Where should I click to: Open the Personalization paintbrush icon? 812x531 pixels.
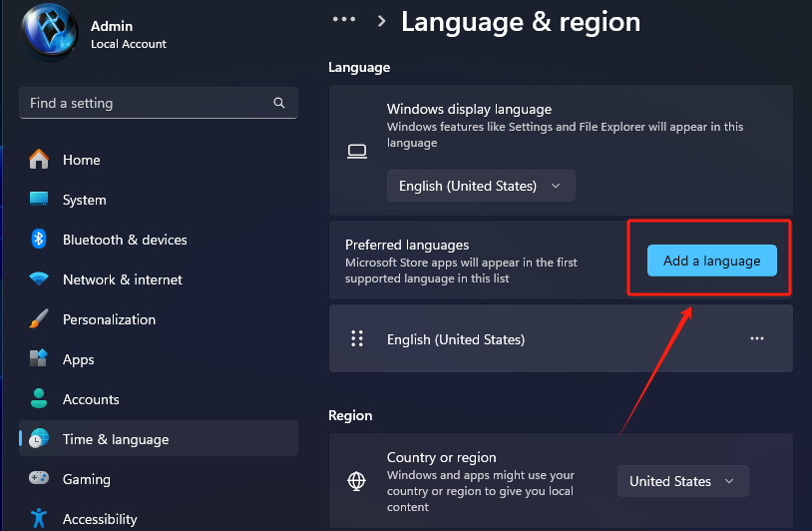39,318
